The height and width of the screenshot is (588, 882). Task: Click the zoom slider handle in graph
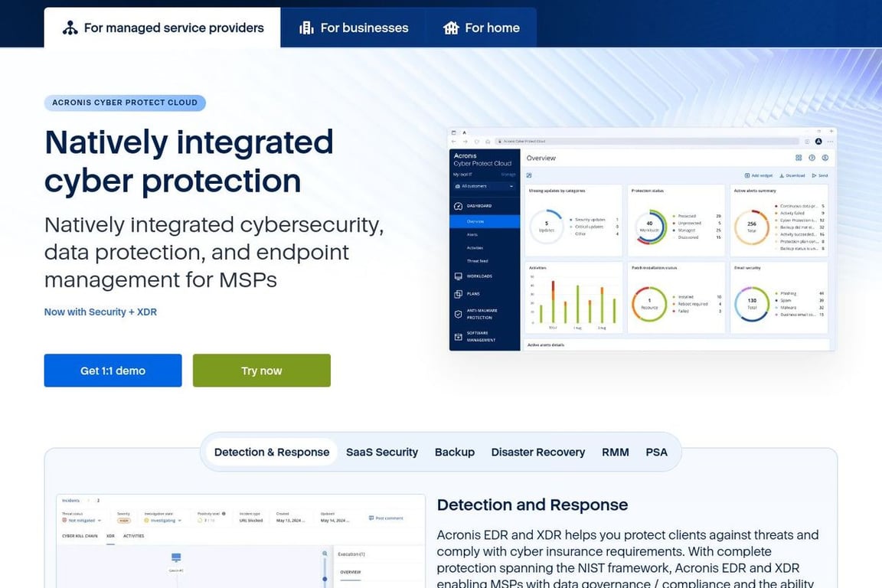click(325, 579)
